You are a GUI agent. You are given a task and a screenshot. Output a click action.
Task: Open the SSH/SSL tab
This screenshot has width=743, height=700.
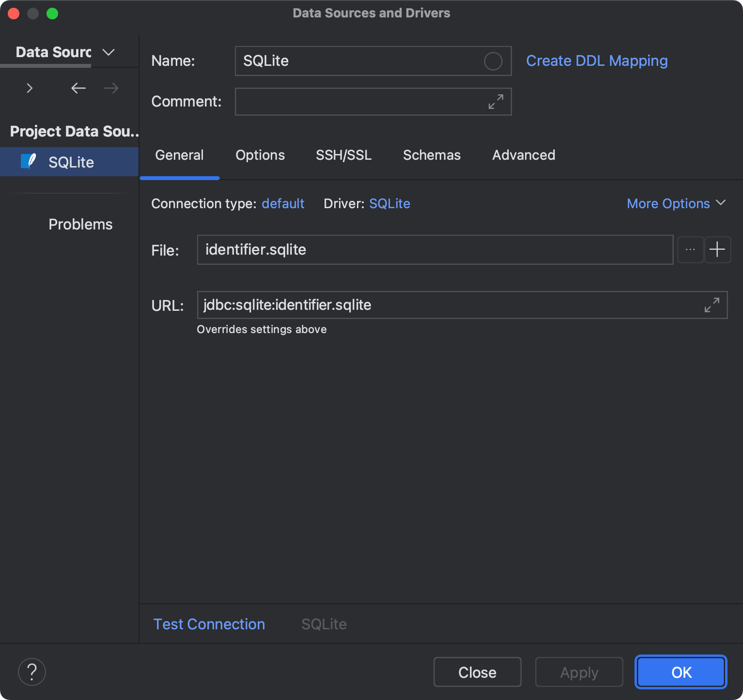(x=343, y=155)
